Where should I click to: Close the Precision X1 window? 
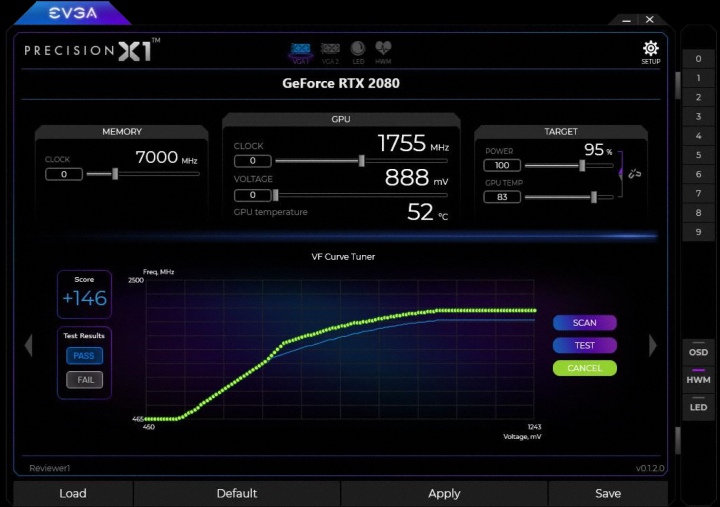click(x=649, y=19)
